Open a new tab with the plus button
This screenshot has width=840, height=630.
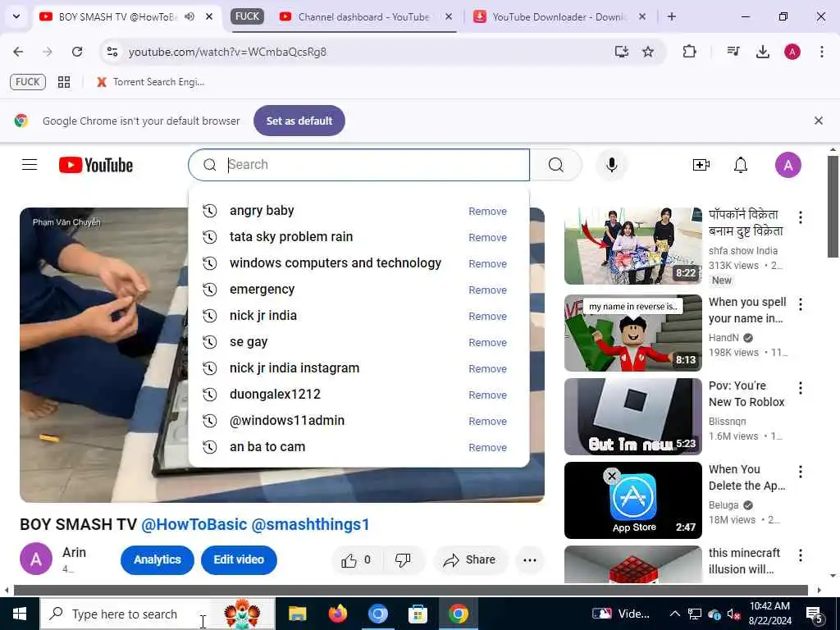(x=671, y=16)
